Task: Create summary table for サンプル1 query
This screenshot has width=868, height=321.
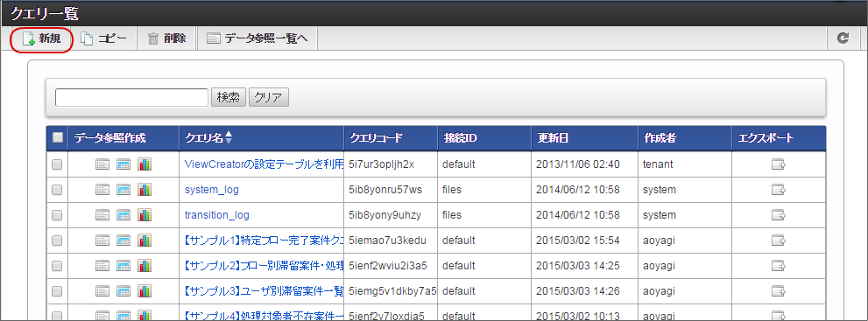Action: click(x=123, y=241)
